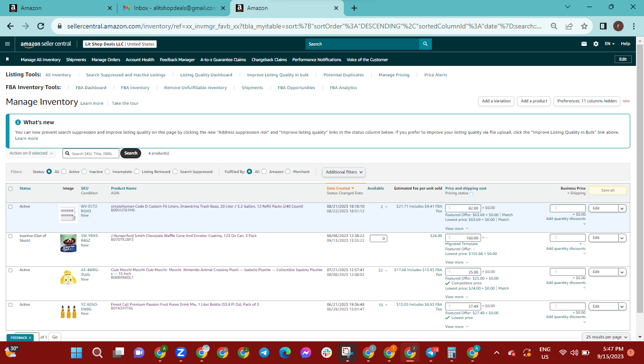Open the Action on 0 selected dropdown

point(31,153)
